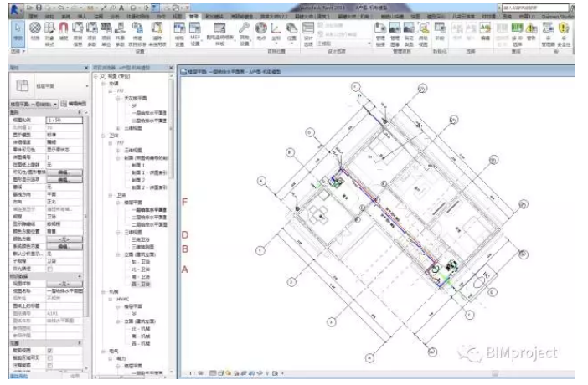Open MEP Settings tool
This screenshot has width=588, height=385.
[195, 33]
